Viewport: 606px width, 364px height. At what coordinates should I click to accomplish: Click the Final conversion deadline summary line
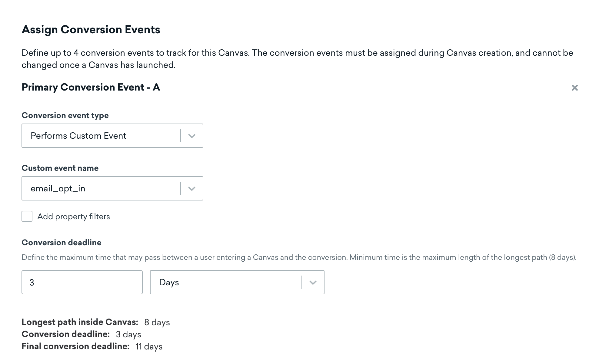click(92, 346)
